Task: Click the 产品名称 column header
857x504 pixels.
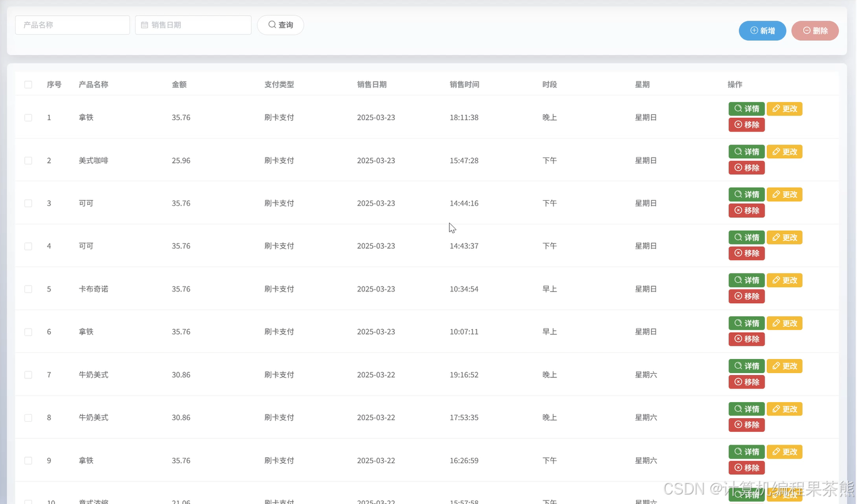Action: point(94,85)
